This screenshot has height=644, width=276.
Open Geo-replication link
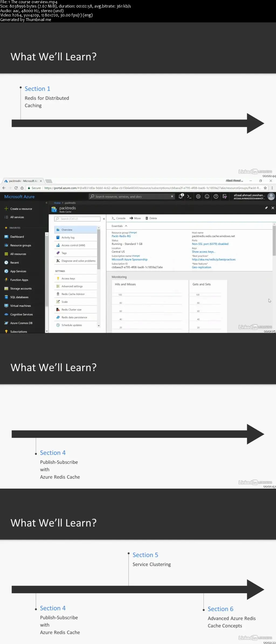coord(201,267)
